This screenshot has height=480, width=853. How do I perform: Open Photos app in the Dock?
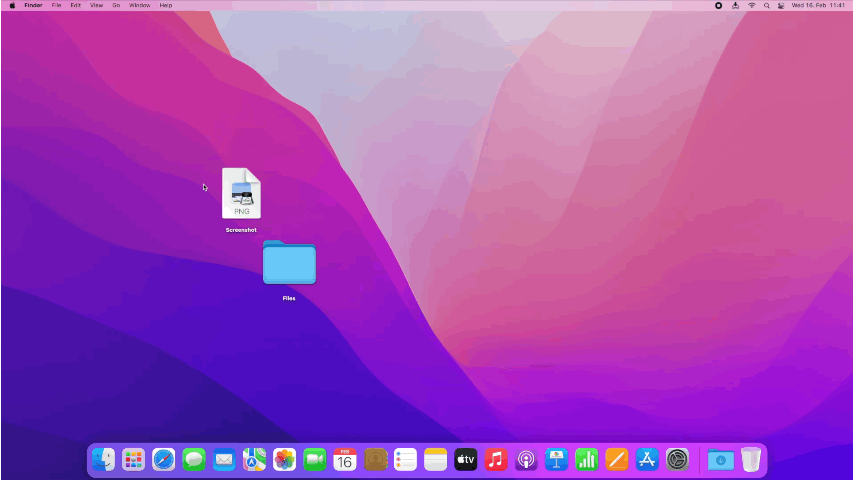click(285, 460)
